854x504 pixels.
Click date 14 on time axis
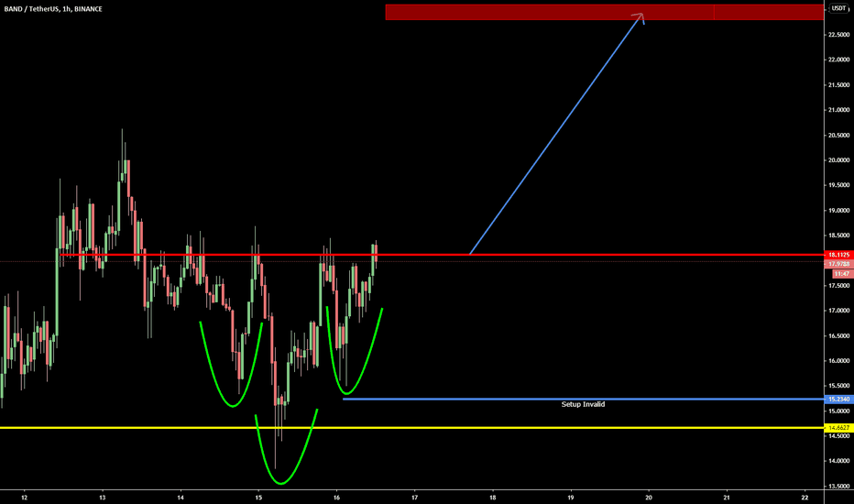click(x=181, y=498)
